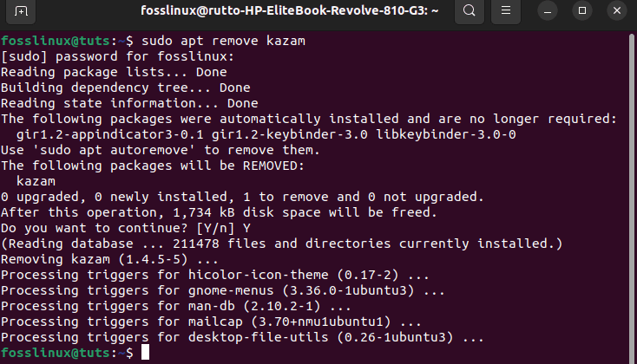Click the terminal title bar text
Screen dimensions: 637x364
point(290,10)
